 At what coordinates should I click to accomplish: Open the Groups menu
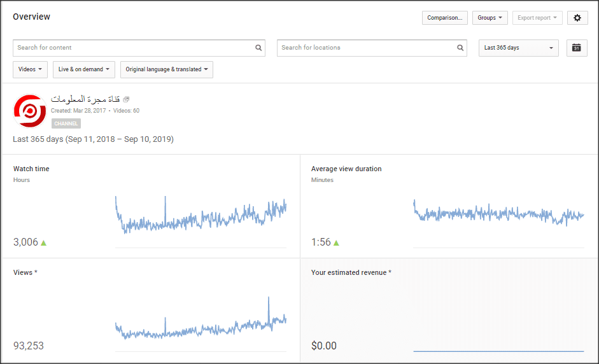tap(490, 18)
